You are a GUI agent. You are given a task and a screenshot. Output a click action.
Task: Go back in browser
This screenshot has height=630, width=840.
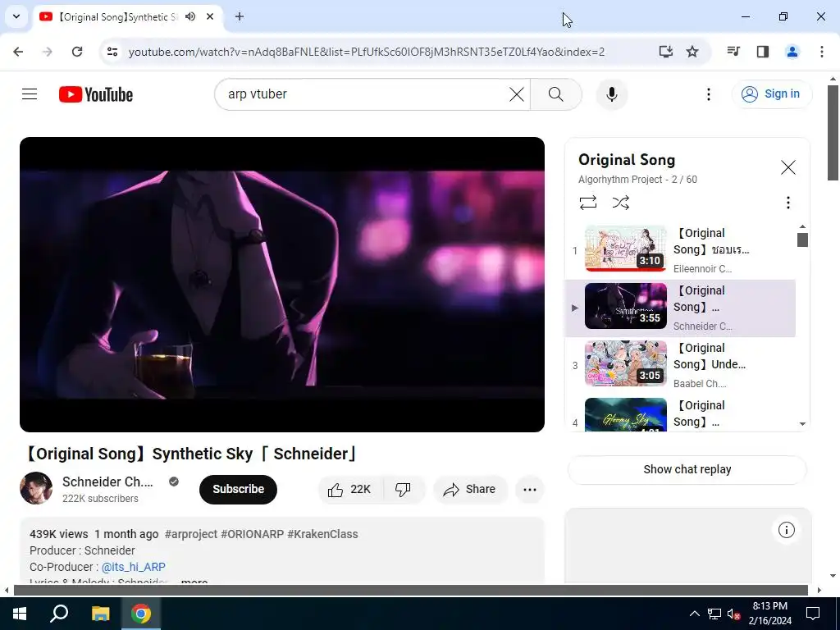tap(18, 52)
